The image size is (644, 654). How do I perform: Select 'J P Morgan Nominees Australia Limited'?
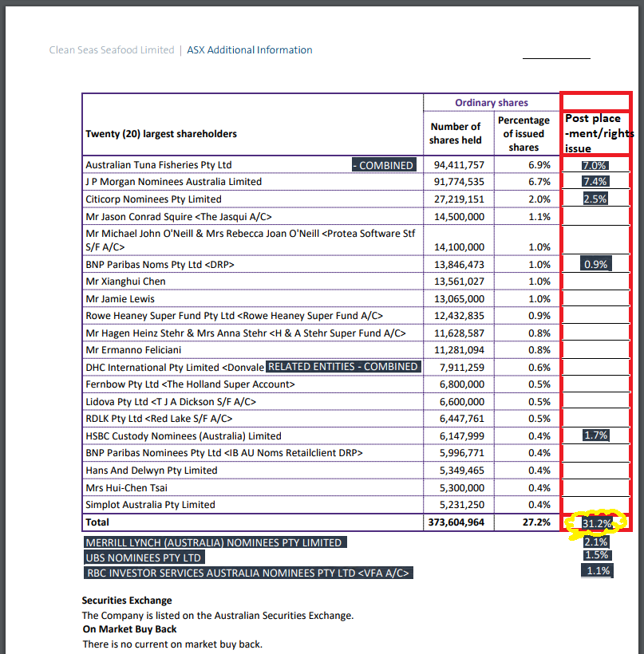tap(174, 182)
